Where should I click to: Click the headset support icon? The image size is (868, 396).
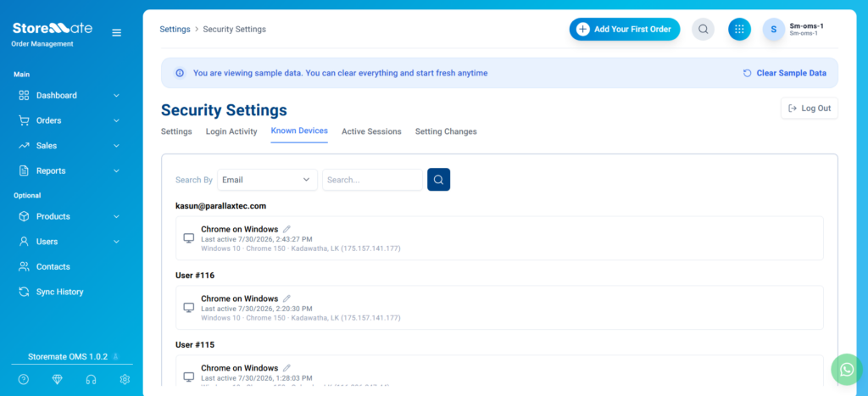point(92,379)
